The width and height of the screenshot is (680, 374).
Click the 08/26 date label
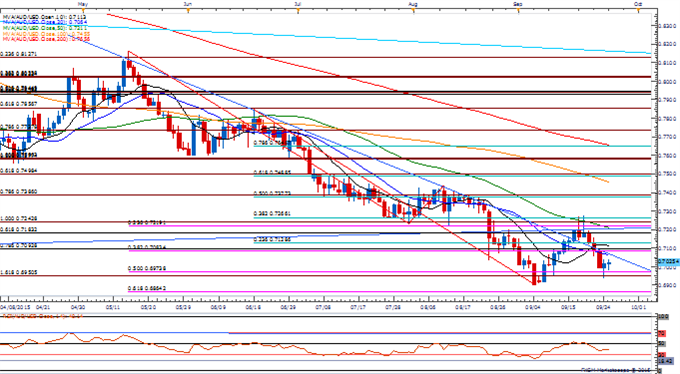[x=498, y=306]
